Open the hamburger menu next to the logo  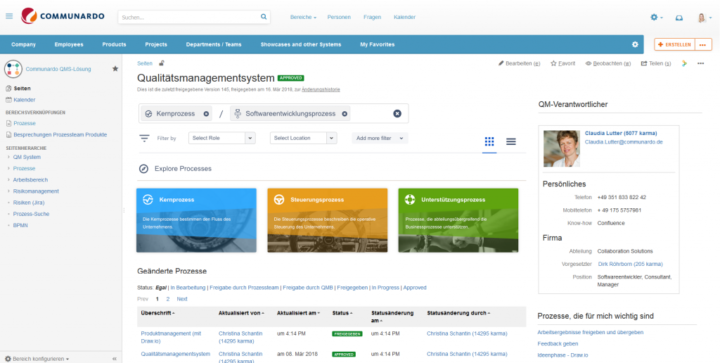point(9,17)
